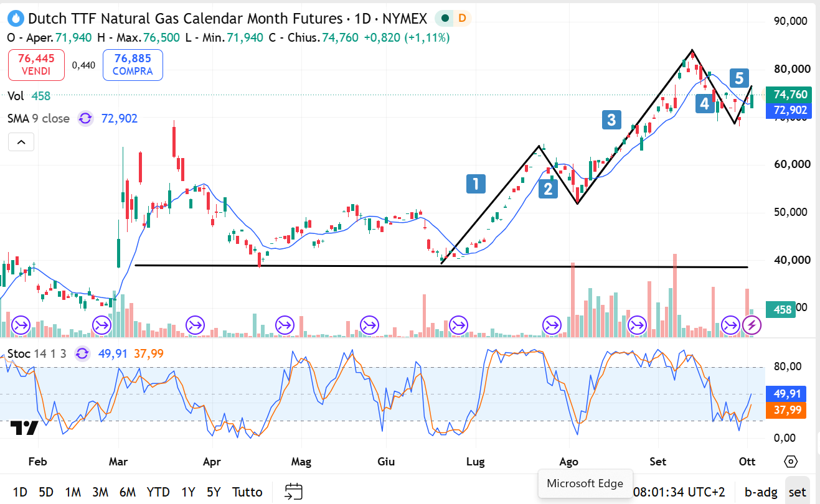Click the SMA 9 close refresh icon

coord(85,118)
